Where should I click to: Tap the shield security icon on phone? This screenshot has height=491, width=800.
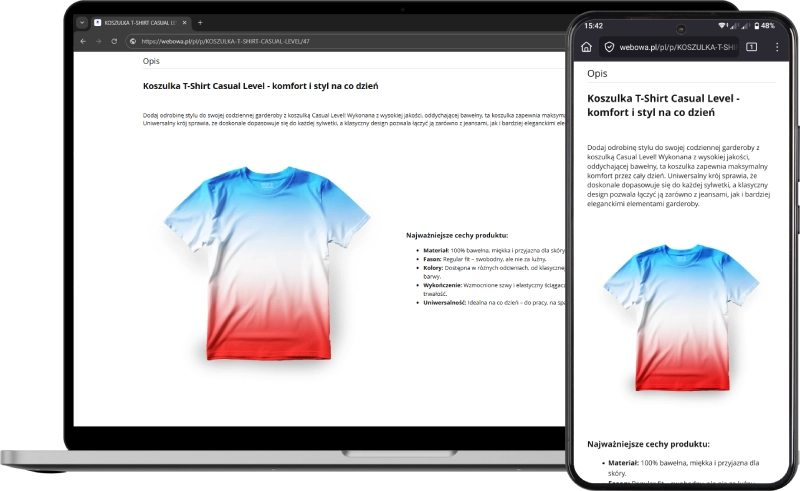pos(609,47)
